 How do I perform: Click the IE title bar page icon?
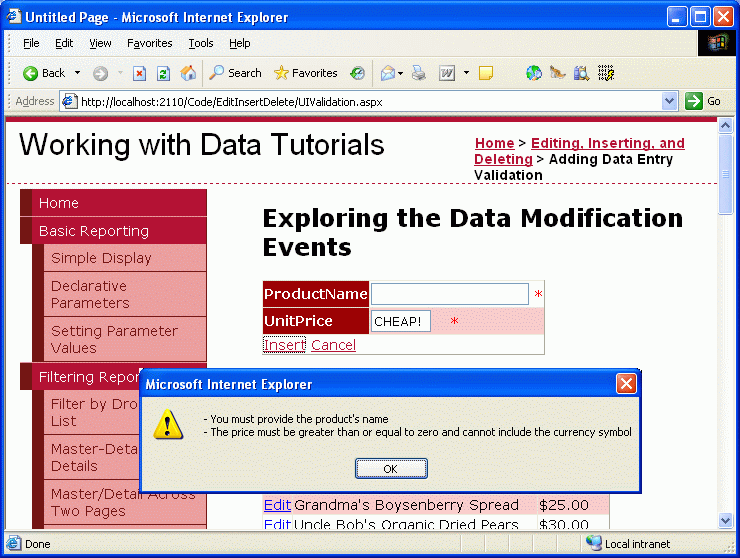pyautogui.click(x=14, y=17)
